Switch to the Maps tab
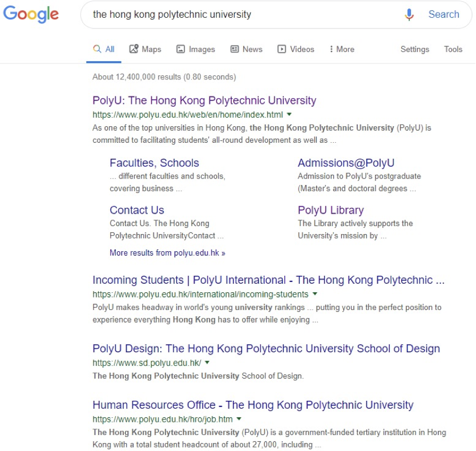Viewport: 476px width, 451px height. [145, 49]
